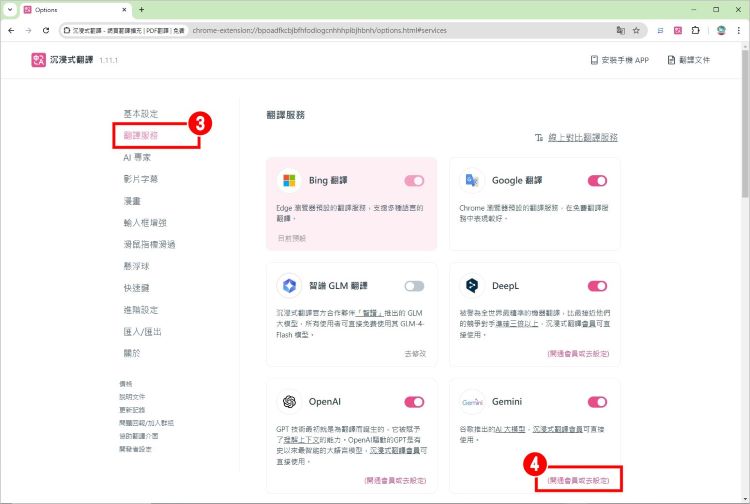Screen dimensions: 750x504
Task: Click the browser forward arrow
Action: point(29,30)
